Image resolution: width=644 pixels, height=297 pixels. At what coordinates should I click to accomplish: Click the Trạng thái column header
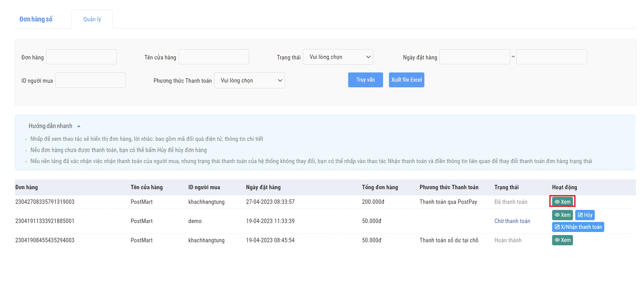click(506, 187)
